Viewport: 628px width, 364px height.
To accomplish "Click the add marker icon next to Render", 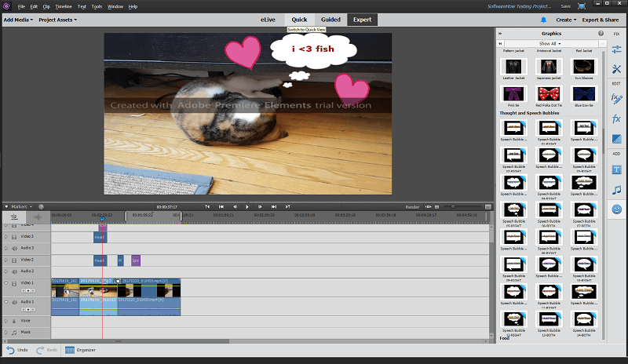I will pyautogui.click(x=428, y=207).
